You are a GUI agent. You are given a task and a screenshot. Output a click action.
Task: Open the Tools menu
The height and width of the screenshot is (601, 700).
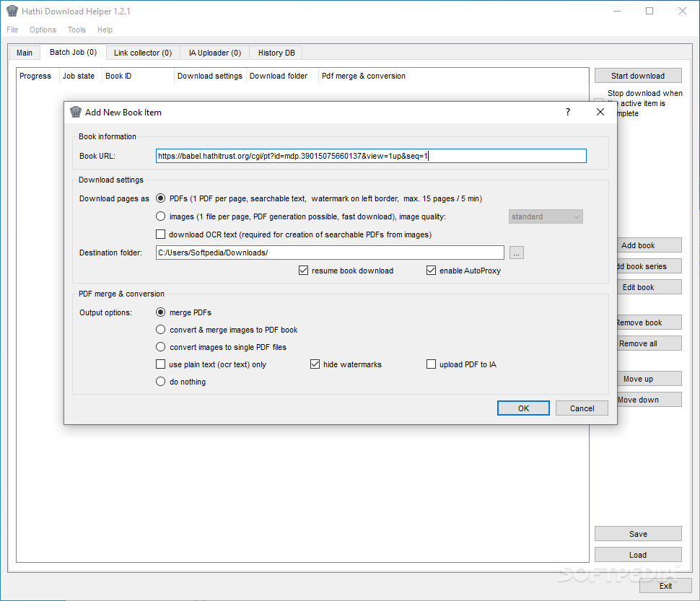coord(76,30)
